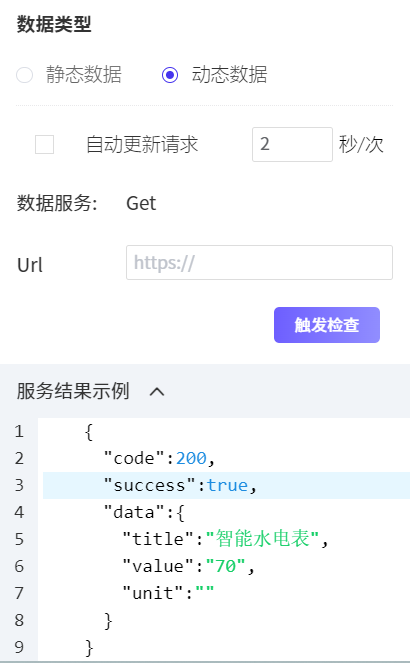Click the 服务结果示例 section header
410x663 pixels.
(73, 391)
